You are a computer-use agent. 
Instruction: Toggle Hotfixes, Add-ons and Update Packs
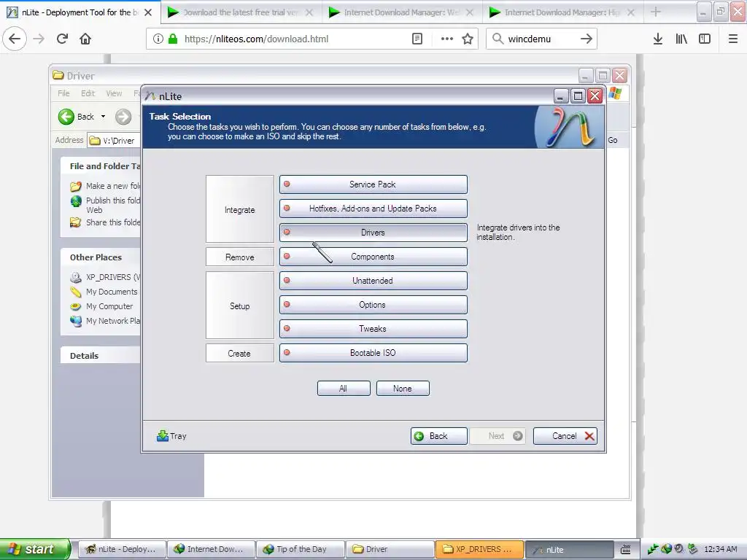tap(373, 209)
